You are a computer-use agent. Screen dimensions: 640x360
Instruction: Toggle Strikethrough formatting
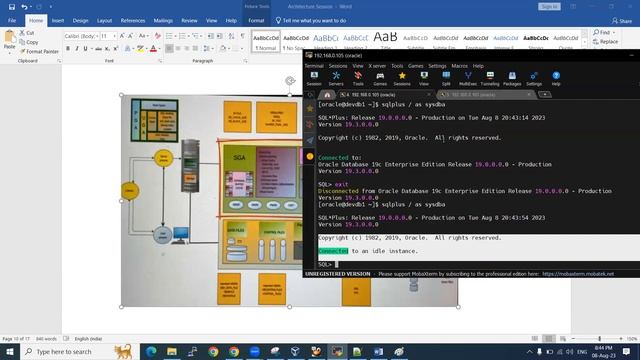pos(98,49)
